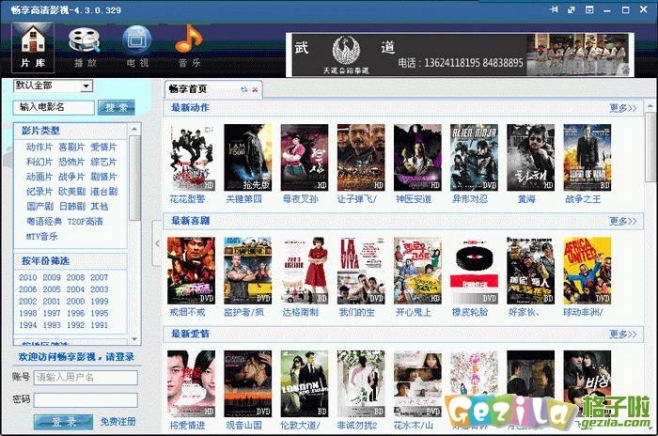Screen dimensions: 658x436
Task: Choose the 爱情片 category
Action: 104,147
